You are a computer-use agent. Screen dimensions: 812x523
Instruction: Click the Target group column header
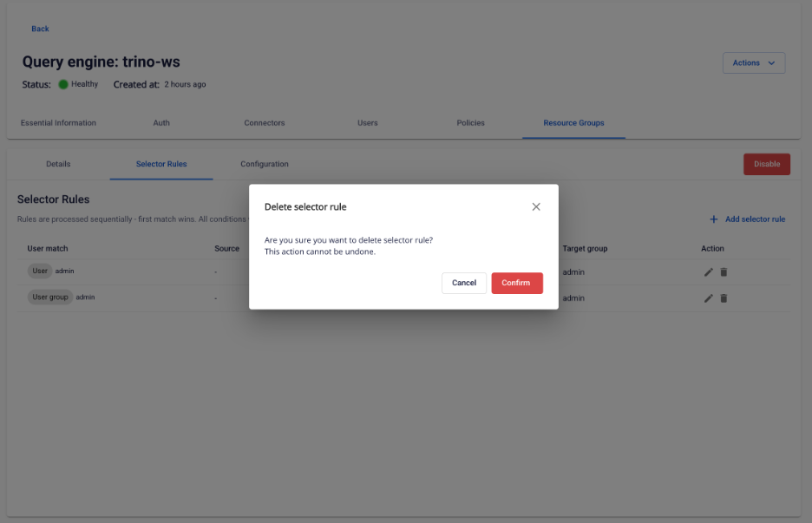585,249
